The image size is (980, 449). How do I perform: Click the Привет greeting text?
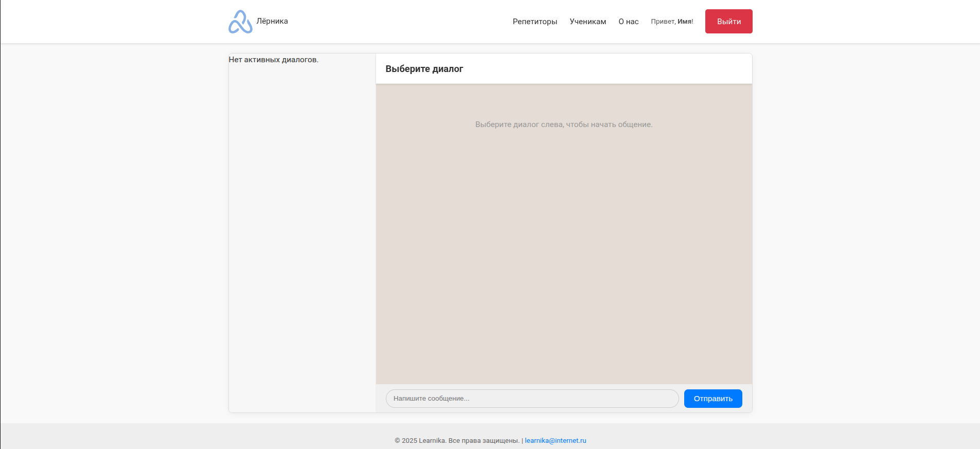point(663,22)
